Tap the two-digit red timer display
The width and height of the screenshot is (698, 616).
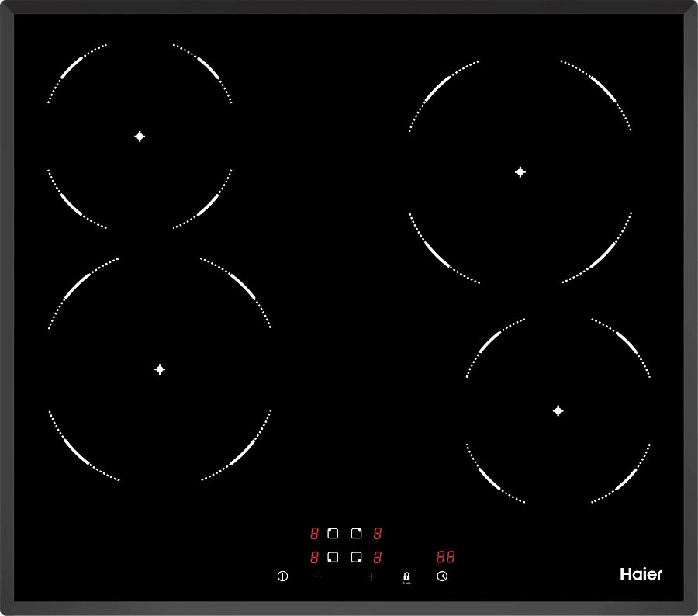tap(445, 557)
